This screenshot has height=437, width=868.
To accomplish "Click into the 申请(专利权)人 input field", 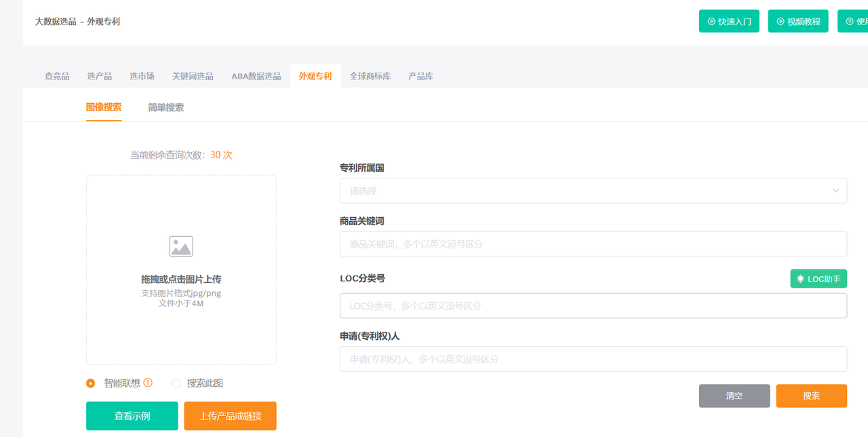I will 593,359.
